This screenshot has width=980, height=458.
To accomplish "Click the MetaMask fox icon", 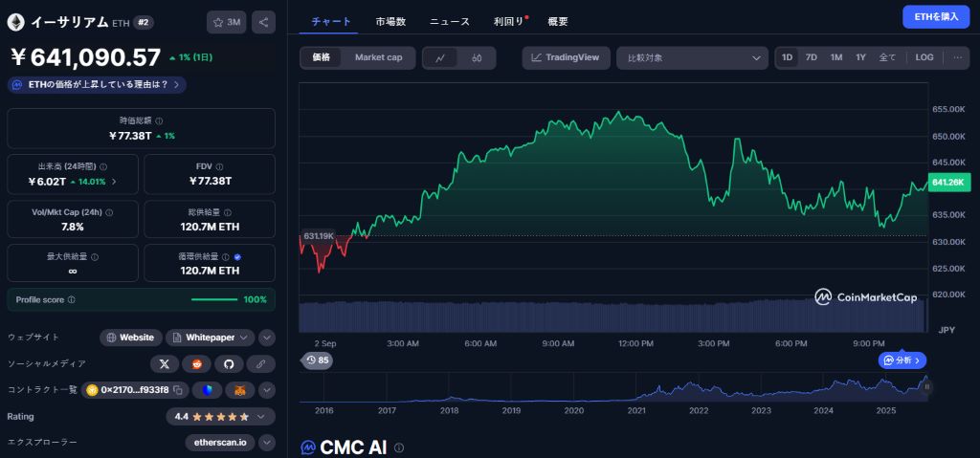I will 240,390.
